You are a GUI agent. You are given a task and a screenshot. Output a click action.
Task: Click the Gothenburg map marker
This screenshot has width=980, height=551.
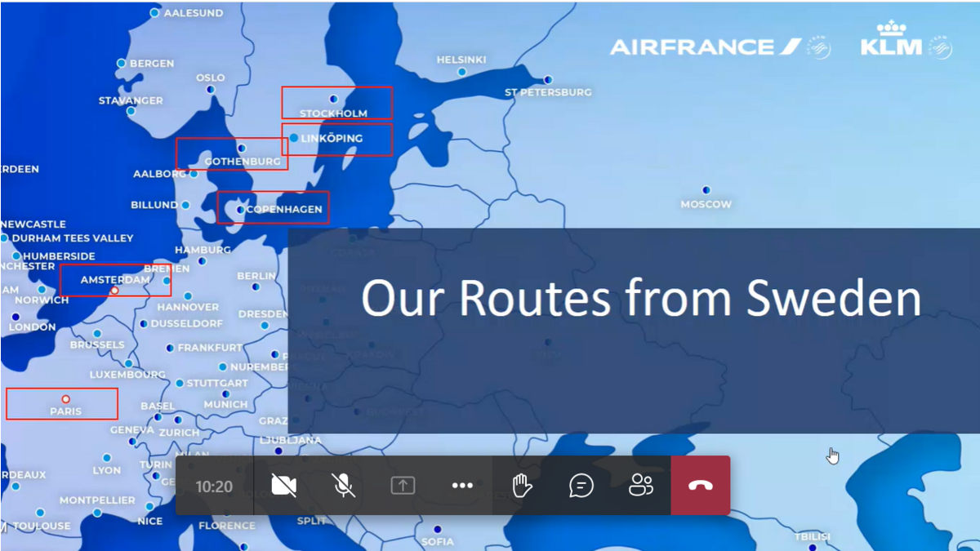coord(242,148)
